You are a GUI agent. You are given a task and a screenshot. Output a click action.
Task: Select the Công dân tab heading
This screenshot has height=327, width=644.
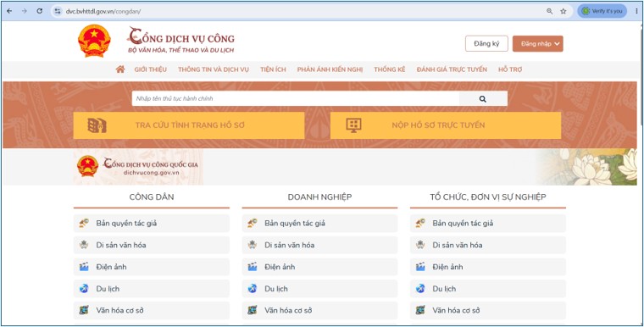tap(152, 197)
